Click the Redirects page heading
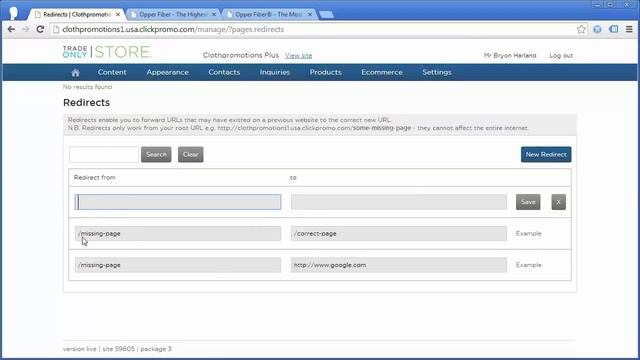This screenshot has height=360, width=640. point(87,102)
